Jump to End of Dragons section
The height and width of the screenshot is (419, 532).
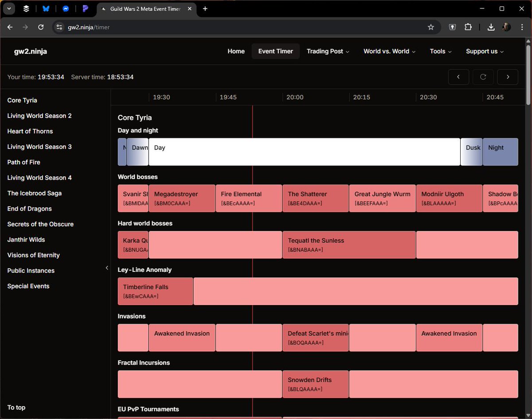point(30,209)
